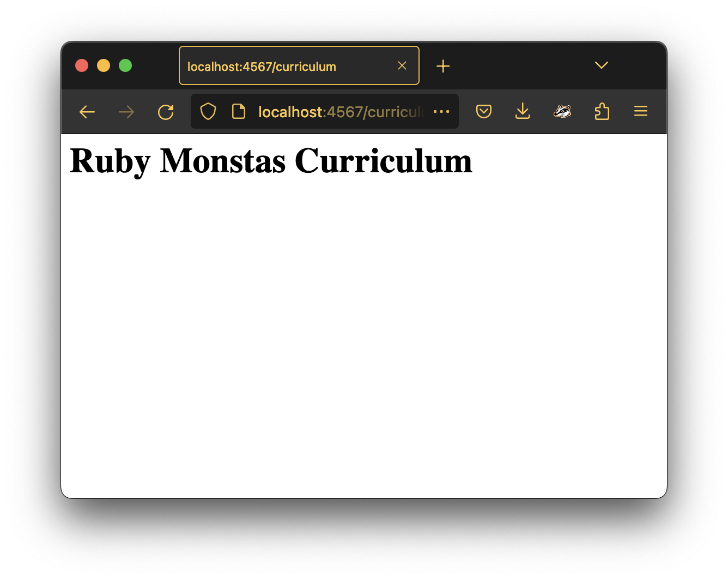Image resolution: width=728 pixels, height=579 pixels.
Task: Expand the list-all-tabs chevron
Action: [601, 65]
